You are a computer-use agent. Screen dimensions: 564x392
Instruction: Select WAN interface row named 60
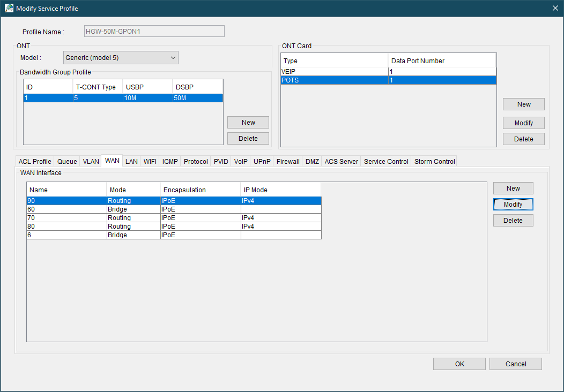point(66,209)
